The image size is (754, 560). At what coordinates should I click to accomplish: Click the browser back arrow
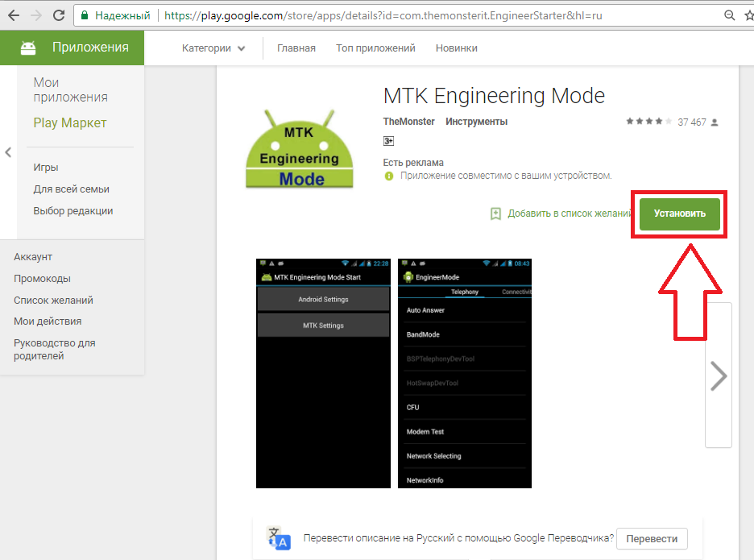point(11,15)
